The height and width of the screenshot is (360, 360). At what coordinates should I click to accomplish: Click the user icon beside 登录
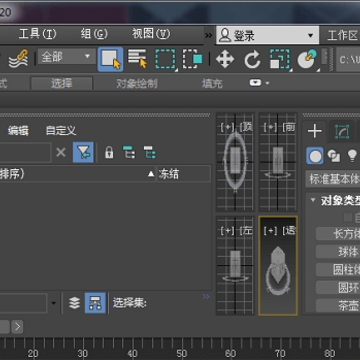tap(225, 35)
